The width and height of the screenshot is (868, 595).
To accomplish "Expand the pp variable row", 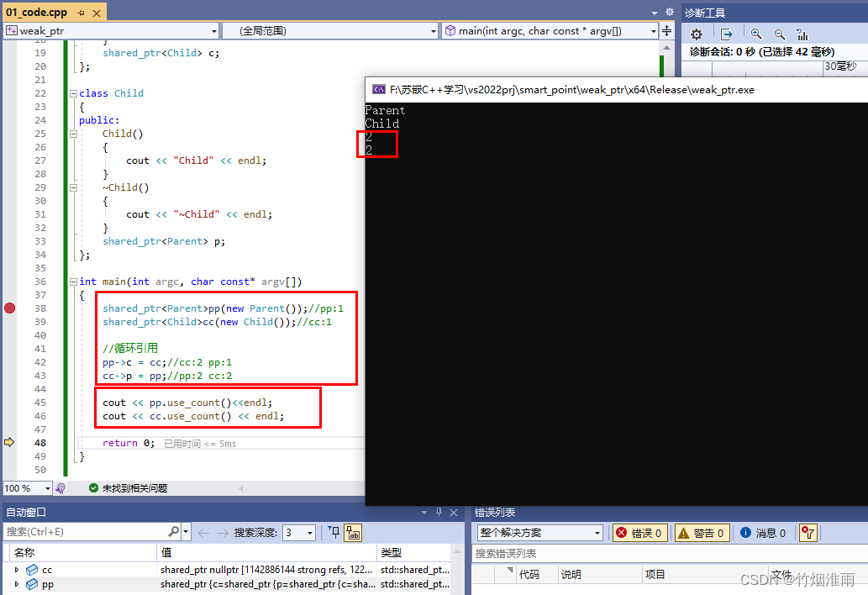I will click(x=17, y=584).
